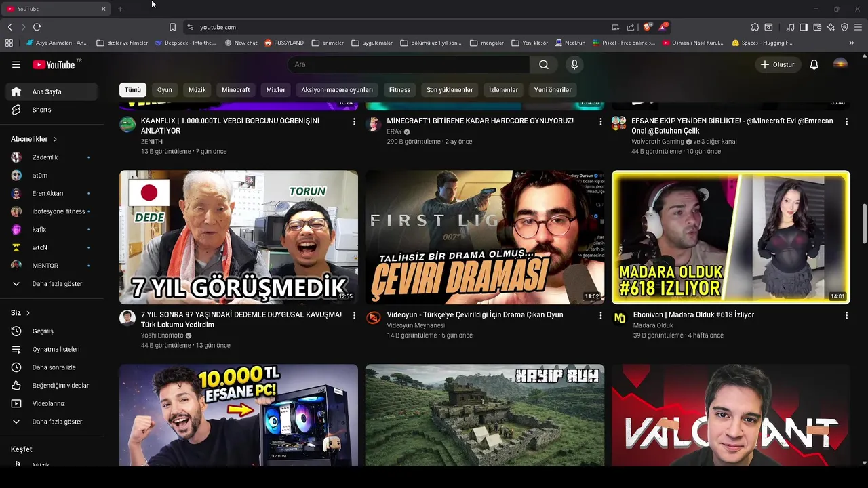868x488 pixels.
Task: Click the page vertical scrollbar thumb
Action: coord(864,222)
